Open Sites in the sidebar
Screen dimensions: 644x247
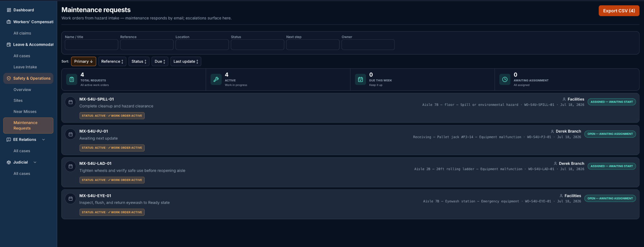pos(18,101)
